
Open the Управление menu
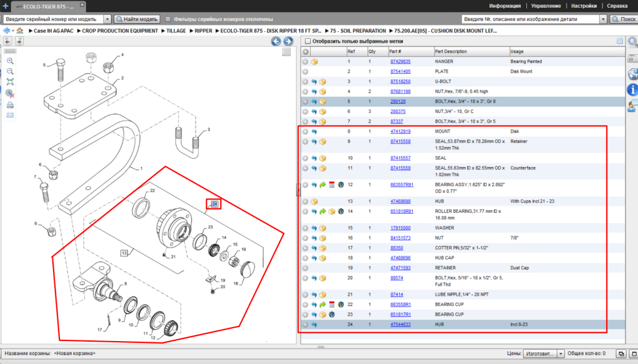click(546, 6)
